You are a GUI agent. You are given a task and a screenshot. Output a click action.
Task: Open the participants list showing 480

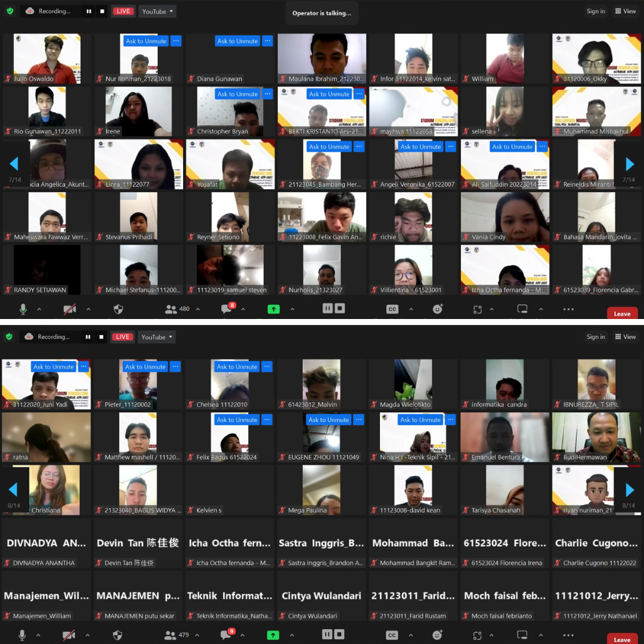click(x=177, y=309)
